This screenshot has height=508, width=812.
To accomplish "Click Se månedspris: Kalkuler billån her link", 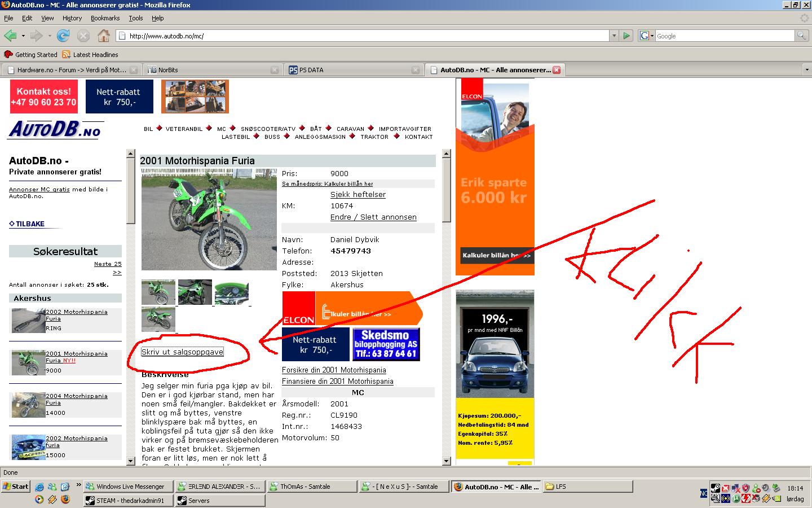I will click(x=327, y=183).
